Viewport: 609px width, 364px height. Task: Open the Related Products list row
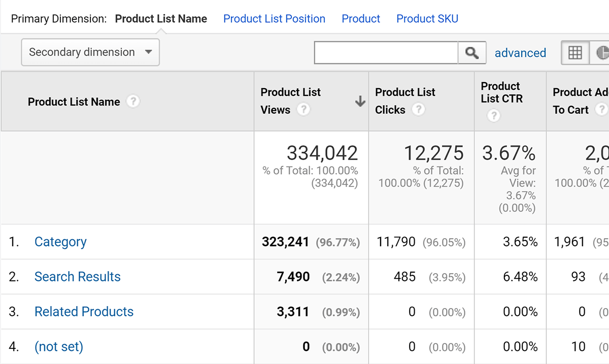(84, 312)
